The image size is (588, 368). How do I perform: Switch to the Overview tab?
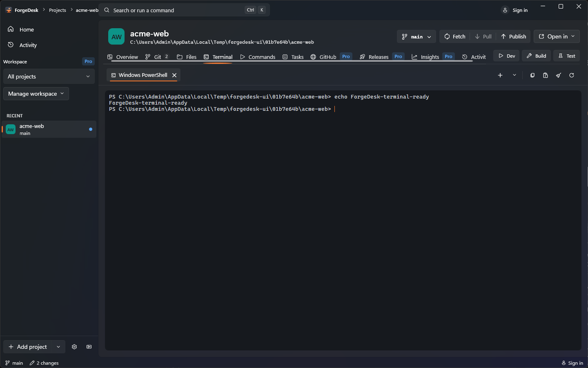[x=122, y=57]
